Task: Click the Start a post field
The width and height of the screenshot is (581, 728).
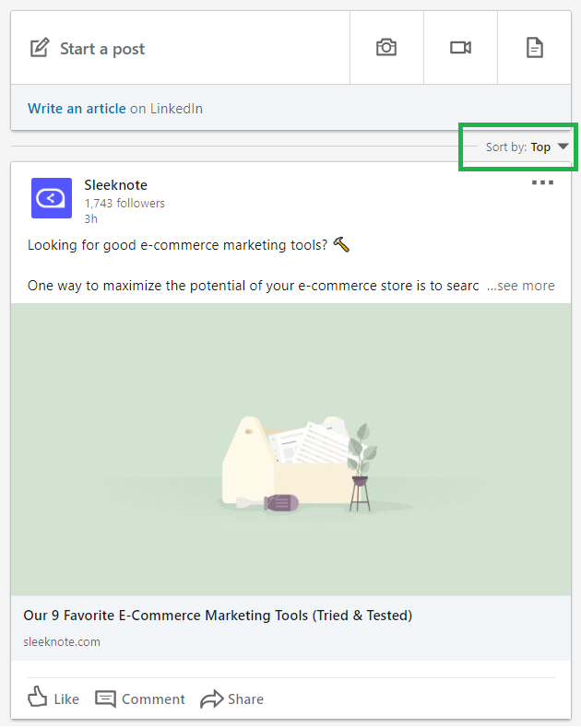Action: point(102,49)
